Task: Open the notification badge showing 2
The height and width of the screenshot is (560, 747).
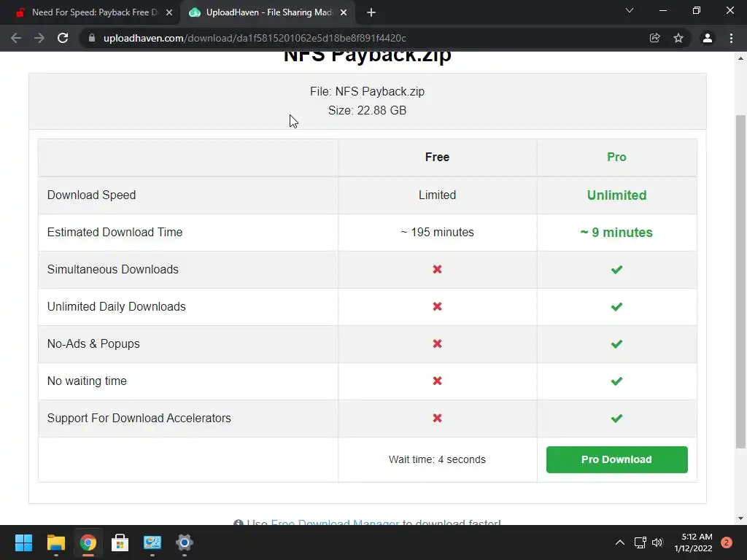Action: click(727, 542)
